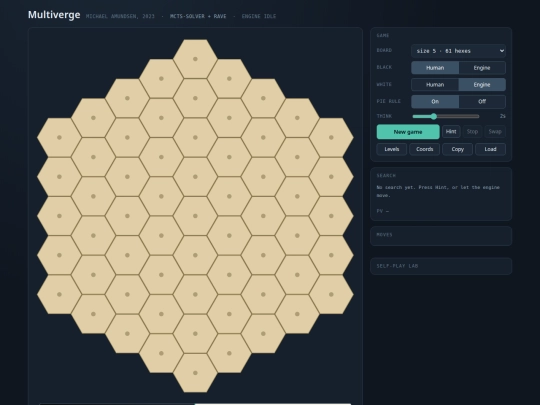Click the Think time slider handle
Screen dimensions: 540x405
point(434,116)
